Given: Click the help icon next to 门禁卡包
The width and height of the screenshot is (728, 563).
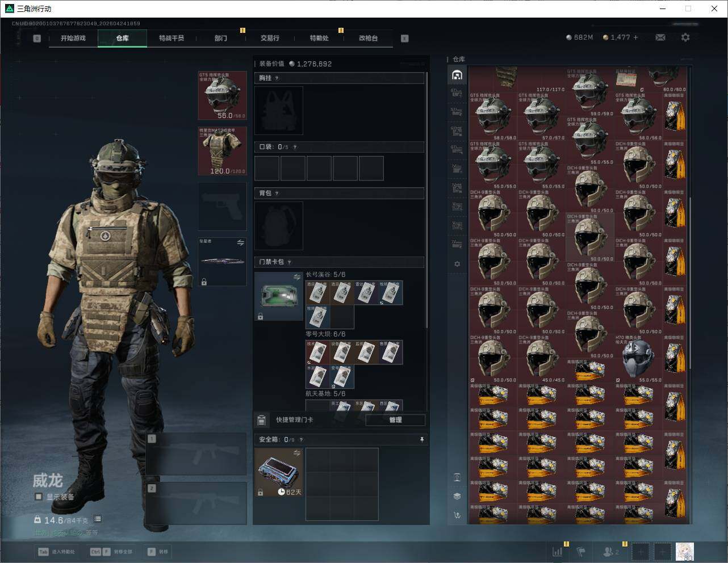Looking at the screenshot, I should point(289,262).
